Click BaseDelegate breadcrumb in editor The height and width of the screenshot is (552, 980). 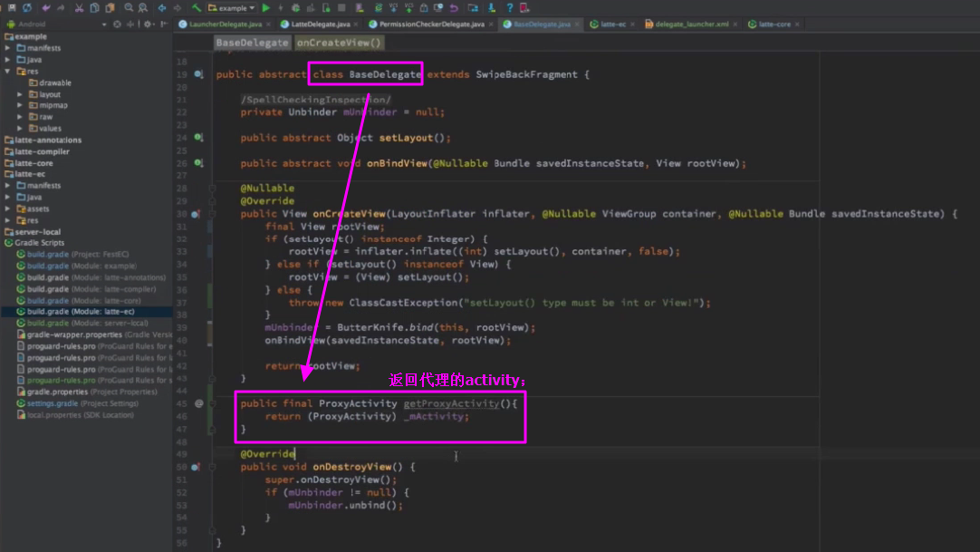coord(253,43)
